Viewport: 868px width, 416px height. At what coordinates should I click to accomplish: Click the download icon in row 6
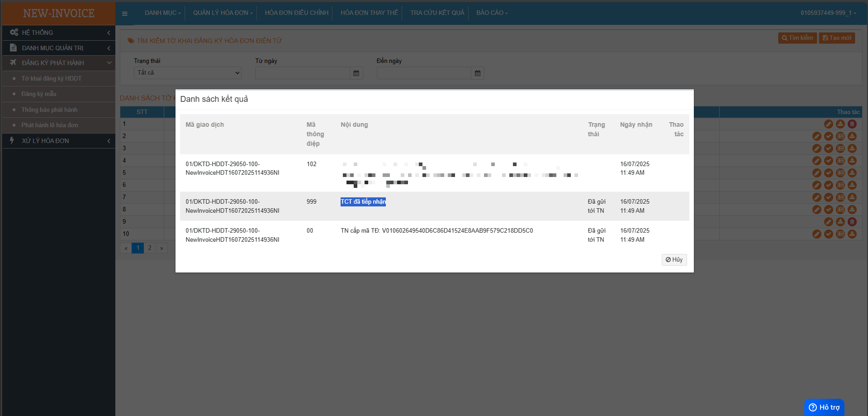[x=852, y=185]
